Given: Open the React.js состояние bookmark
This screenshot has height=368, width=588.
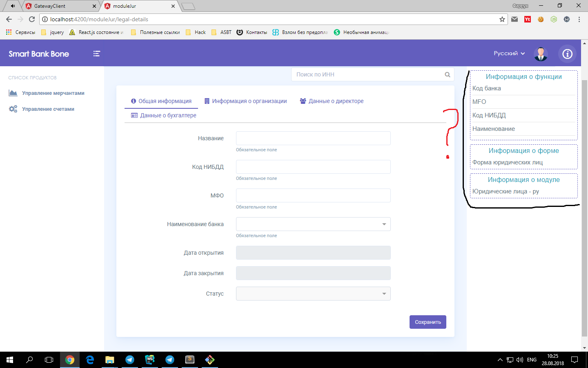Looking at the screenshot, I should coord(96,32).
